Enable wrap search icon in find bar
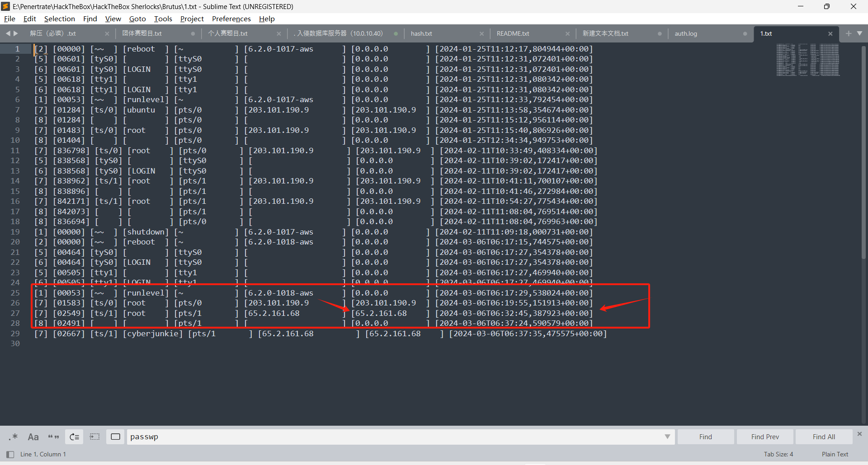This screenshot has width=868, height=465. click(x=74, y=437)
